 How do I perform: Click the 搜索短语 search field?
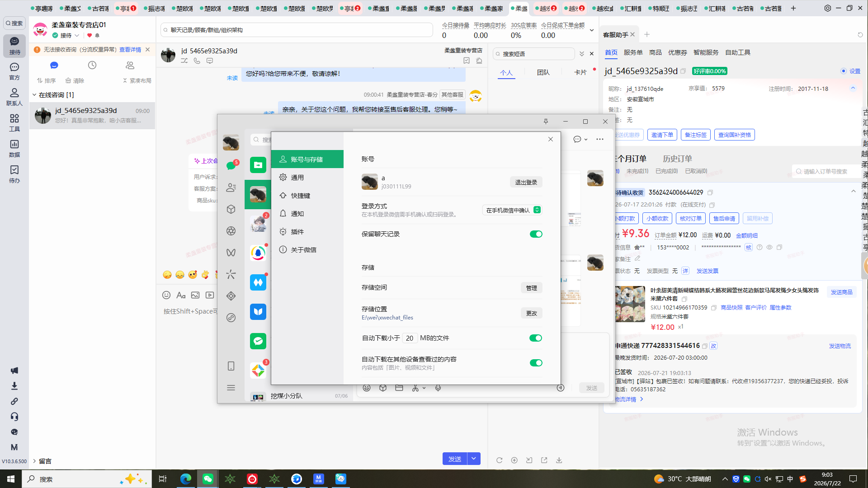click(x=534, y=54)
